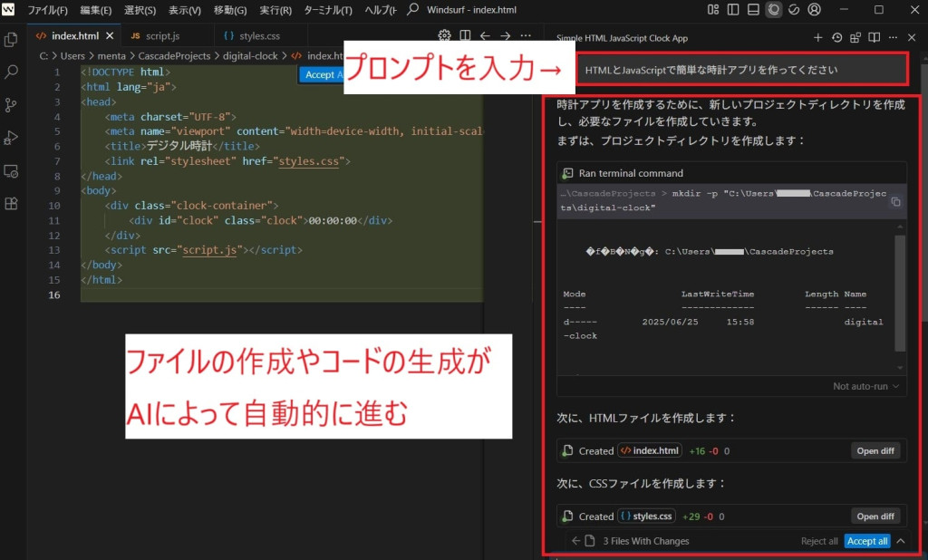Open the 表示(V) menu
Screen dimensions: 928x560
tap(185, 9)
